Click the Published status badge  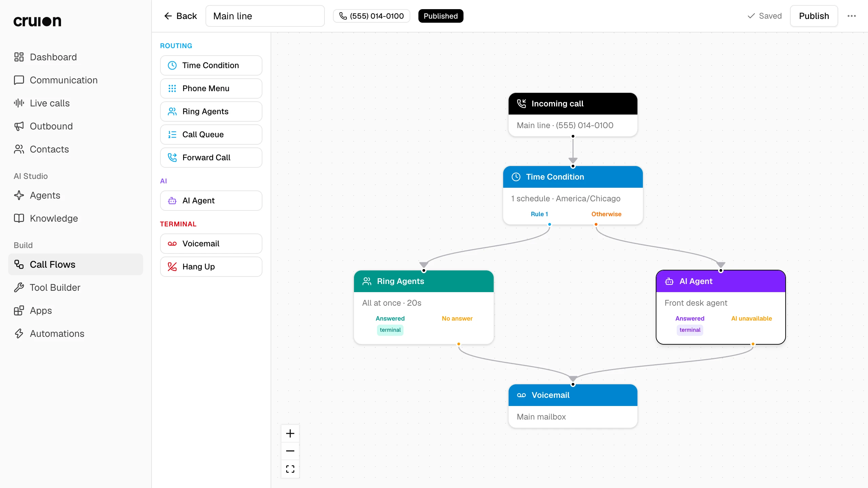click(x=441, y=16)
